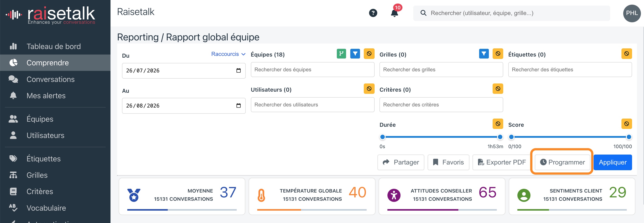Click the Rechercher des équipes field
This screenshot has height=223, width=644.
pyautogui.click(x=312, y=70)
